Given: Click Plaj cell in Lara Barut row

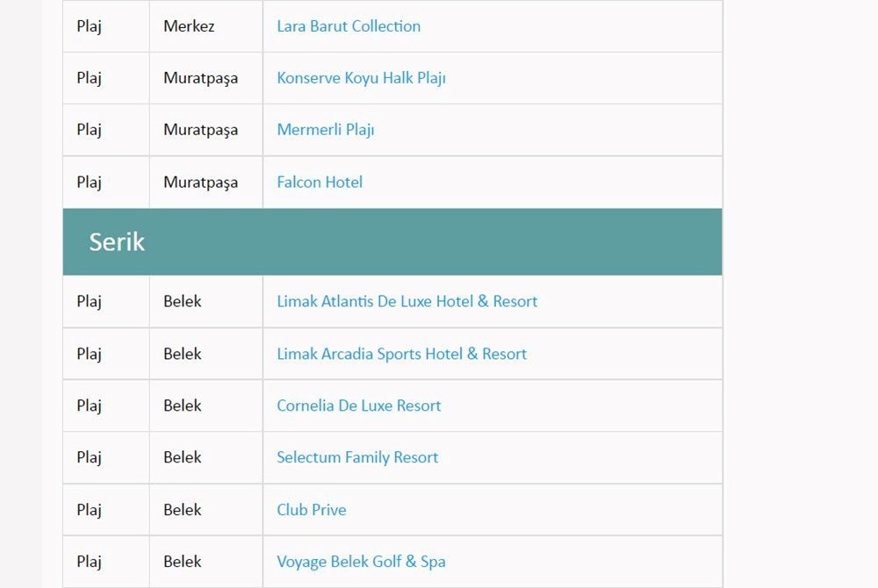Looking at the screenshot, I should [89, 26].
